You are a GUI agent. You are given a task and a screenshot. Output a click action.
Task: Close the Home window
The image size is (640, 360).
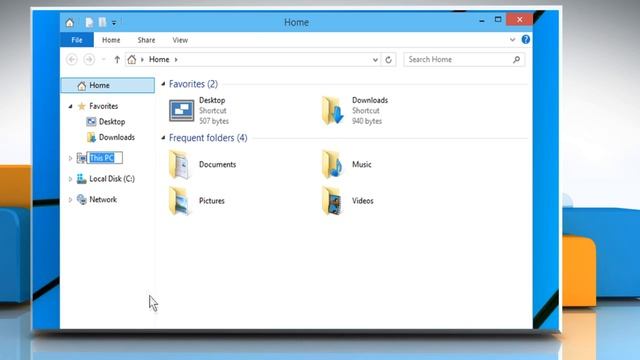(x=520, y=20)
